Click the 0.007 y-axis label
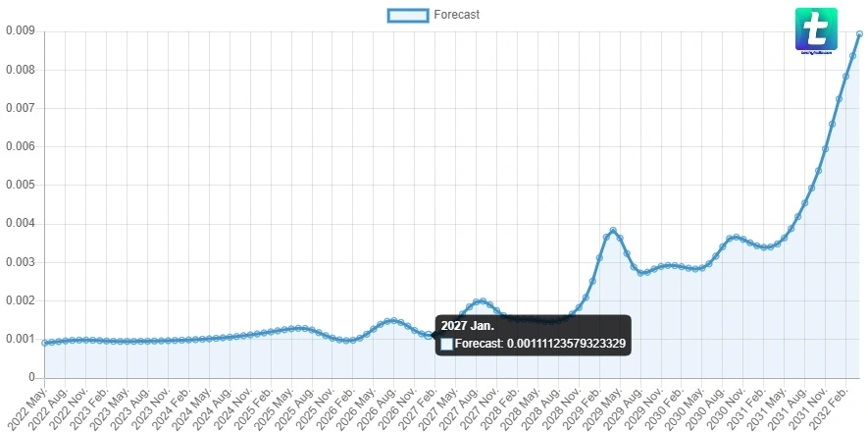This screenshot has width=868, height=434. (x=20, y=108)
